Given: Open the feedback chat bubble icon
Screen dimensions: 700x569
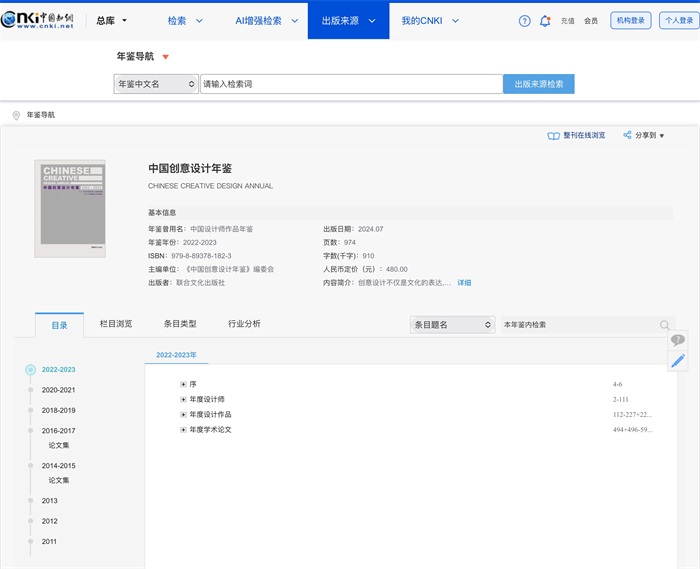Looking at the screenshot, I should (678, 341).
